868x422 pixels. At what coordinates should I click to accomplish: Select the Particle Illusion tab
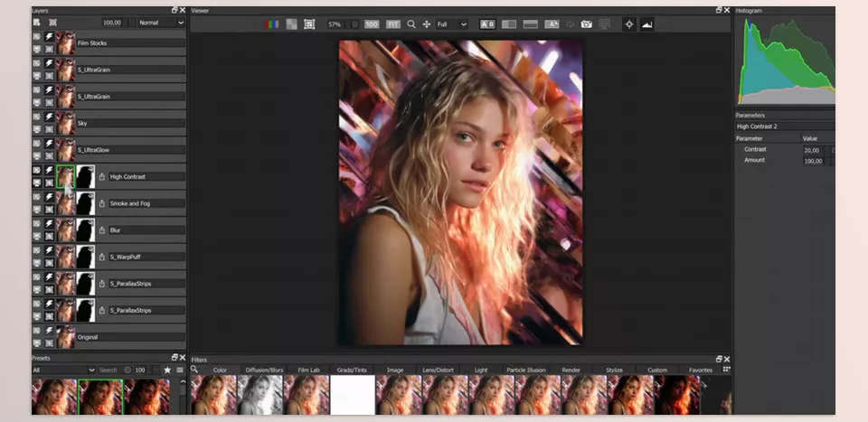pos(526,370)
